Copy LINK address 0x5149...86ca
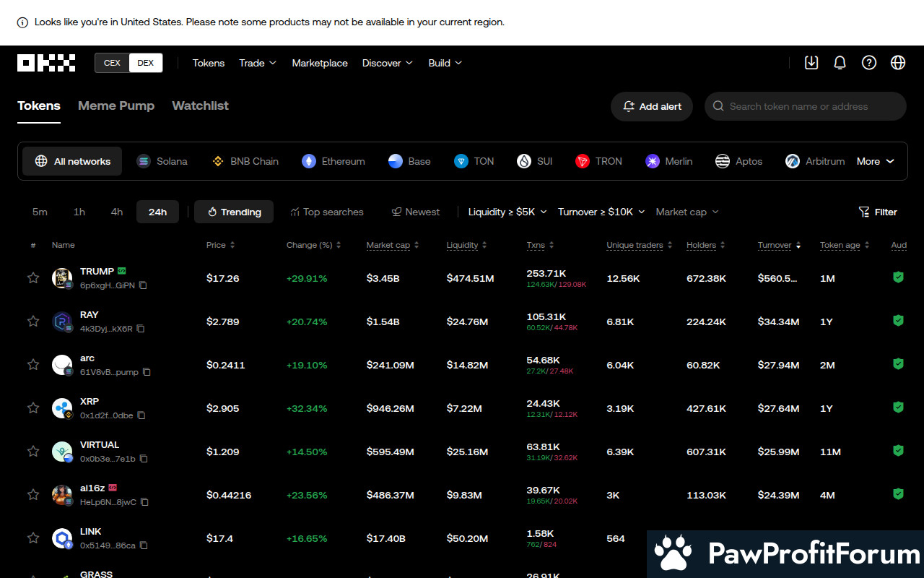Image resolution: width=924 pixels, height=578 pixels. pos(144,545)
